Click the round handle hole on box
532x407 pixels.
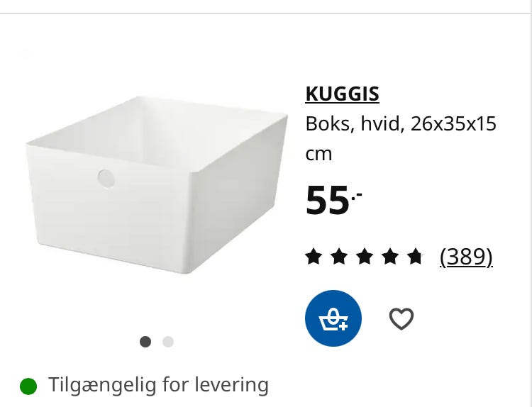106,178
